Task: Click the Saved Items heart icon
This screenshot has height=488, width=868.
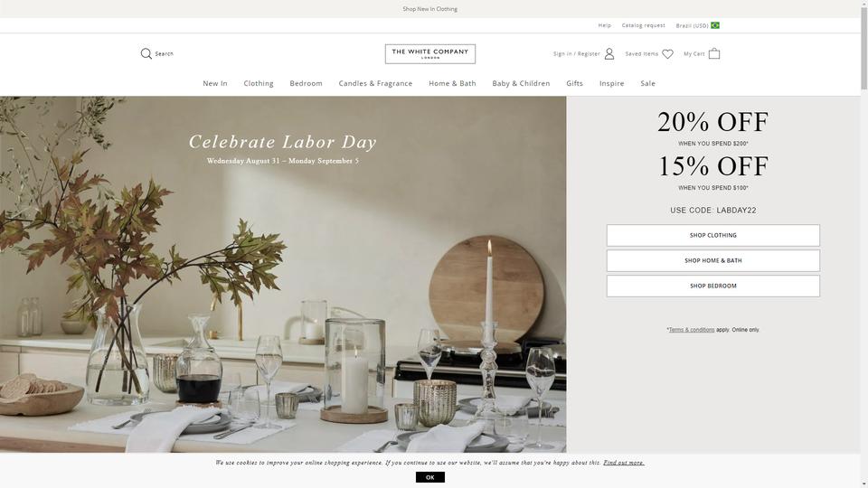Action: pyautogui.click(x=667, y=53)
